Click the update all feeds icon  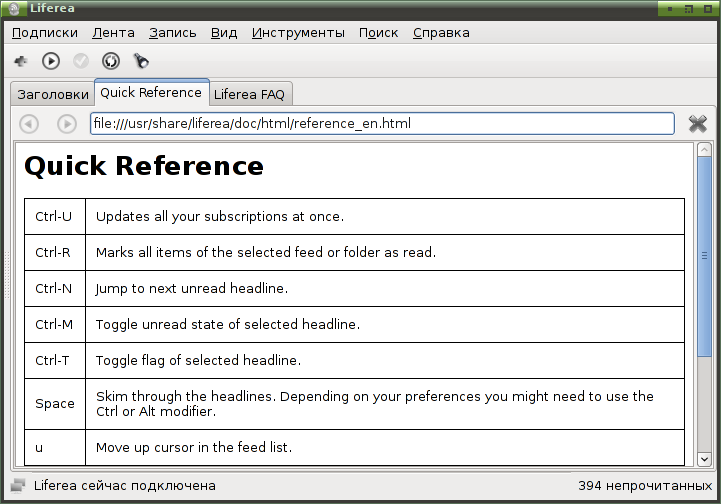pos(111,61)
